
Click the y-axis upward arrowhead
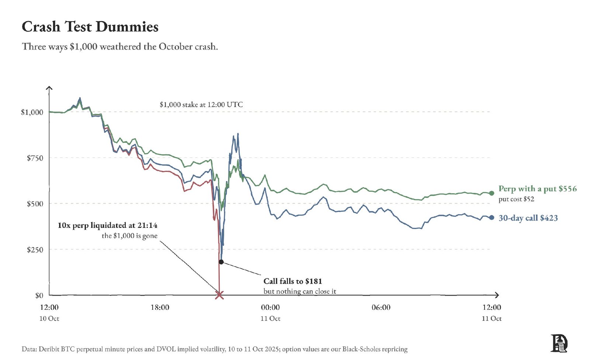click(x=49, y=88)
